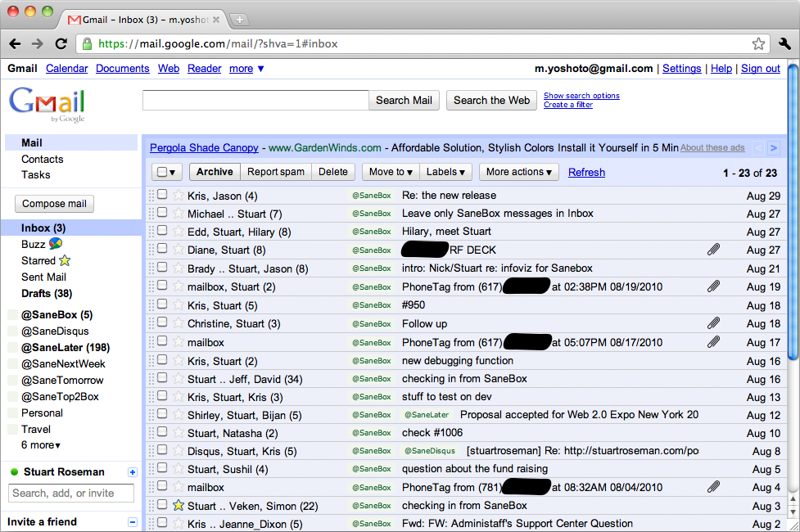
Task: Star the 'Follow up' conversation
Action: [x=178, y=323]
